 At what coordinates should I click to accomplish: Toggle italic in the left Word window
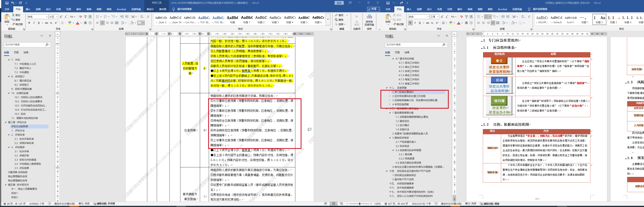[x=34, y=23]
